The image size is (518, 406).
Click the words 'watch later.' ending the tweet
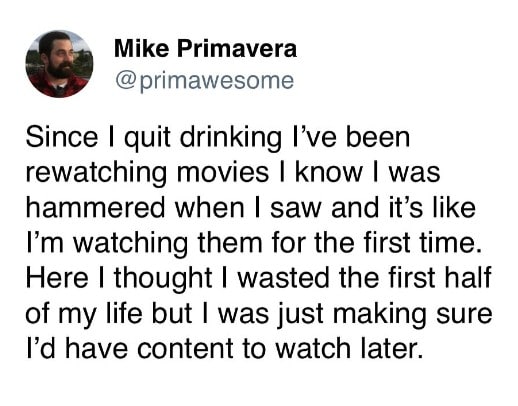tap(349, 348)
